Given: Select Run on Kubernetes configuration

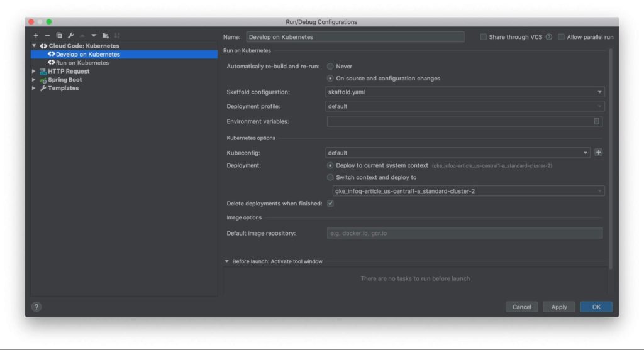Looking at the screenshot, I should tap(124, 63).
